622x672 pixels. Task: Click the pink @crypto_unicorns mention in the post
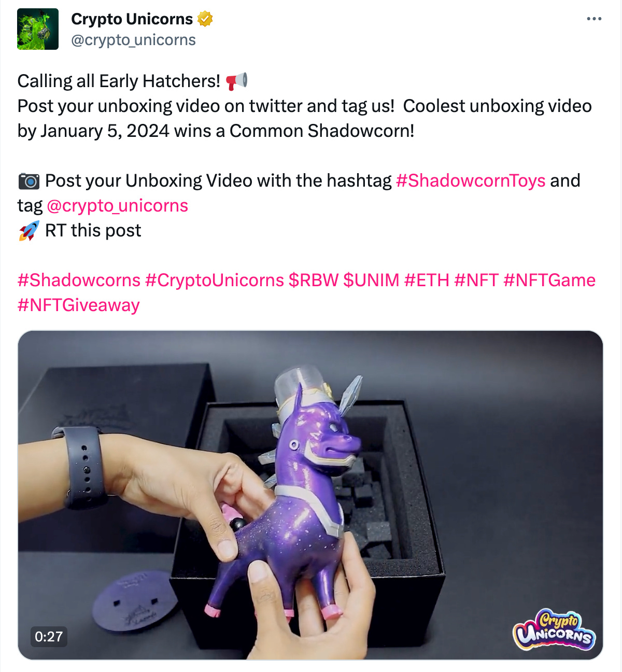tap(117, 206)
